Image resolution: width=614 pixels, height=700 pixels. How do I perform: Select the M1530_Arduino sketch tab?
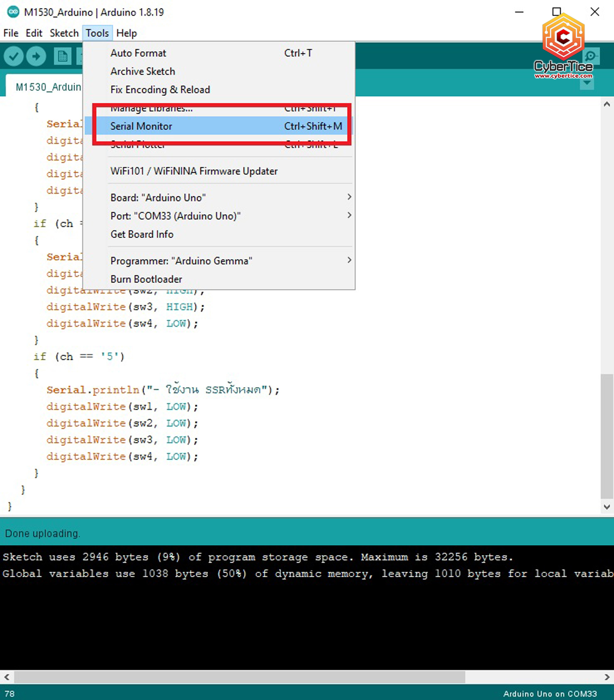(x=44, y=86)
